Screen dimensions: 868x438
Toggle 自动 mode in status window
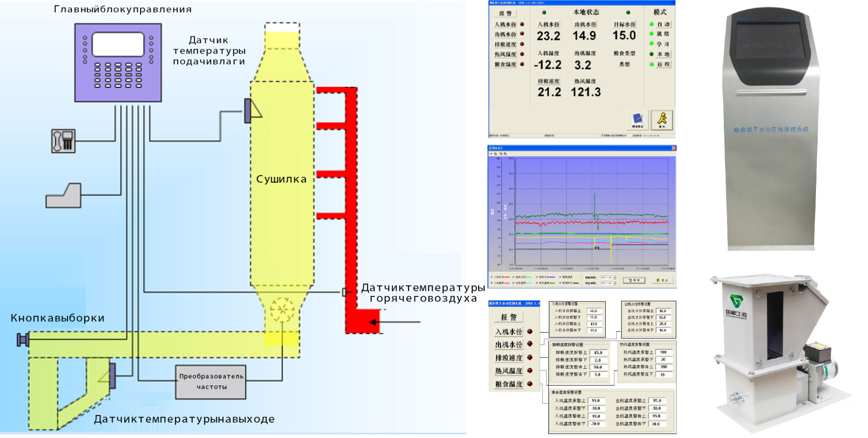tap(663, 24)
